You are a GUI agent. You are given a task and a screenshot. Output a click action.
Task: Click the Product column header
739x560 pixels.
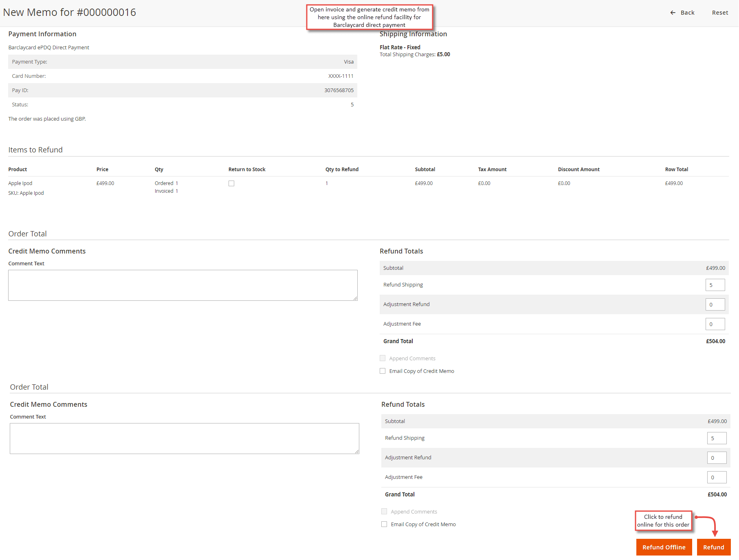pyautogui.click(x=18, y=170)
